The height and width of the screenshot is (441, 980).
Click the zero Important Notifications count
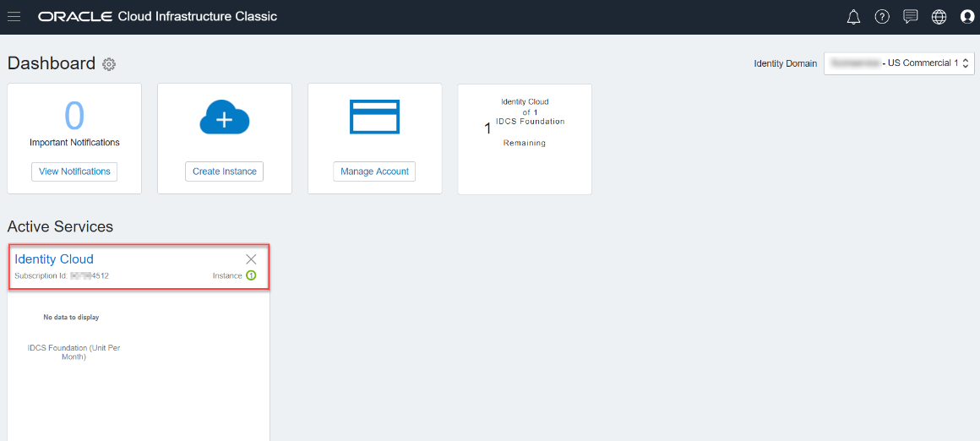click(x=74, y=117)
